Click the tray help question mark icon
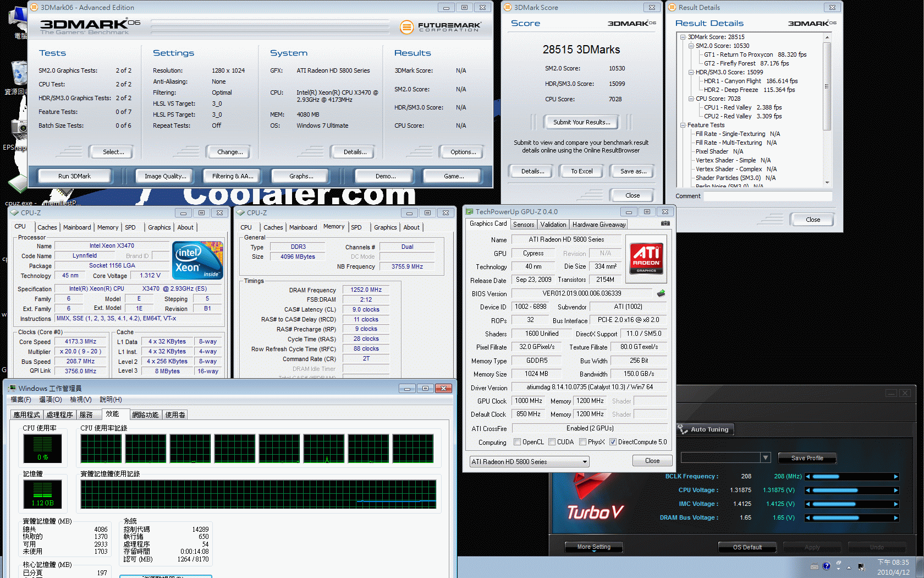Viewport: 924px width, 578px height. click(826, 566)
